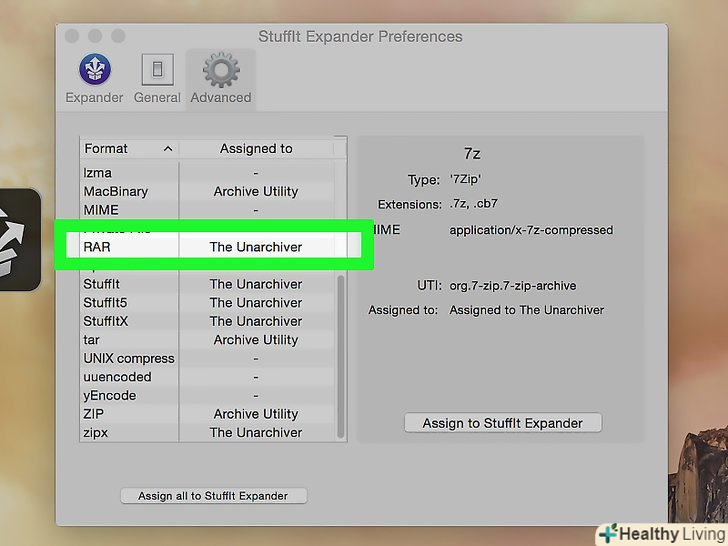Select the yEncode format row

(207, 396)
